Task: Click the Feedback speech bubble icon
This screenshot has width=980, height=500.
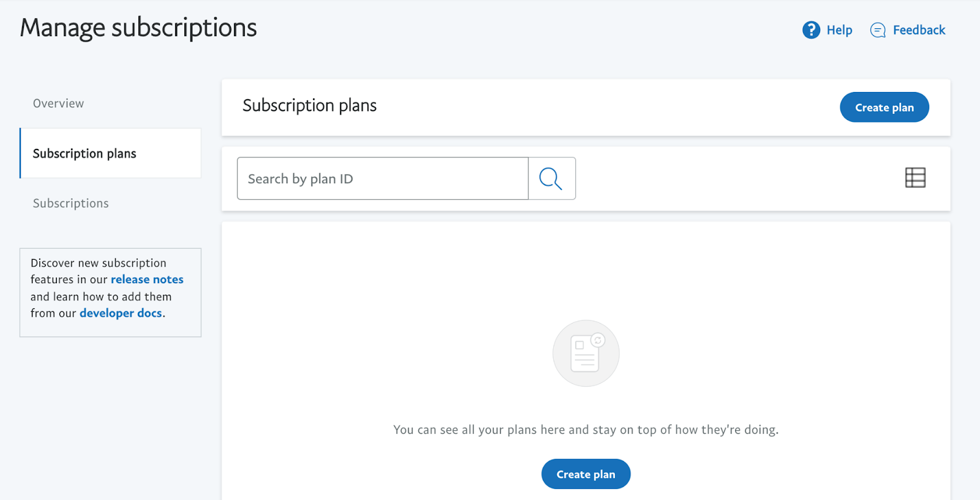Action: (x=878, y=30)
